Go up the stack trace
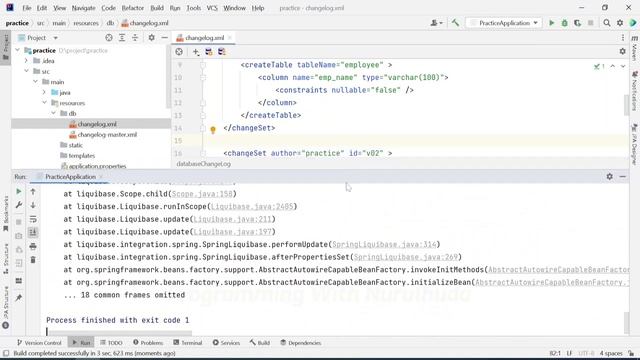Screen dimensions: 640x360 33,191
